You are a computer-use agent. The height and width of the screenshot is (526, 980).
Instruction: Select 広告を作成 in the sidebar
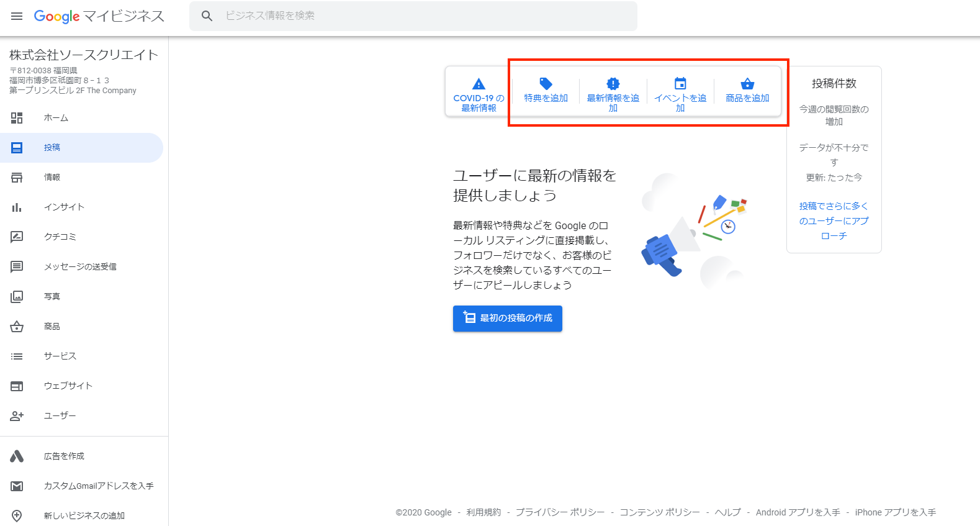coord(81,456)
